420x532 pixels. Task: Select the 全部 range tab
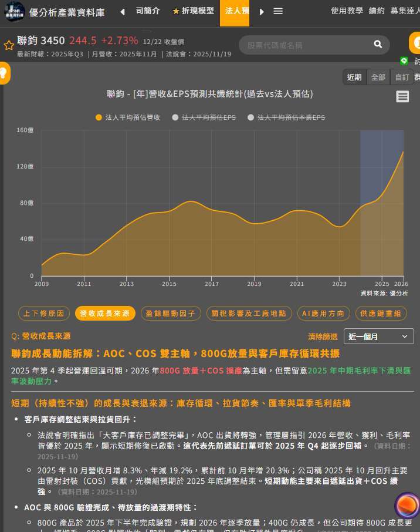[378, 77]
